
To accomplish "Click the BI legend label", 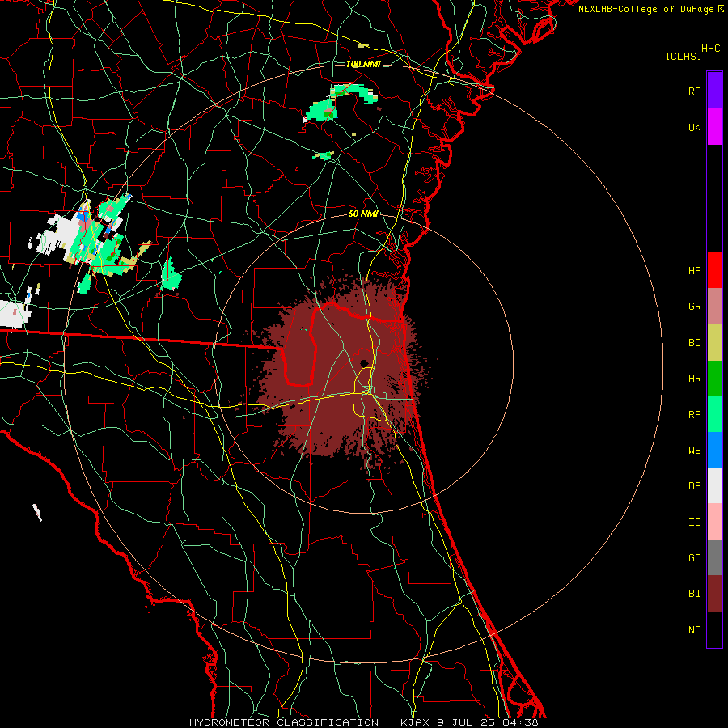I will click(x=694, y=594).
